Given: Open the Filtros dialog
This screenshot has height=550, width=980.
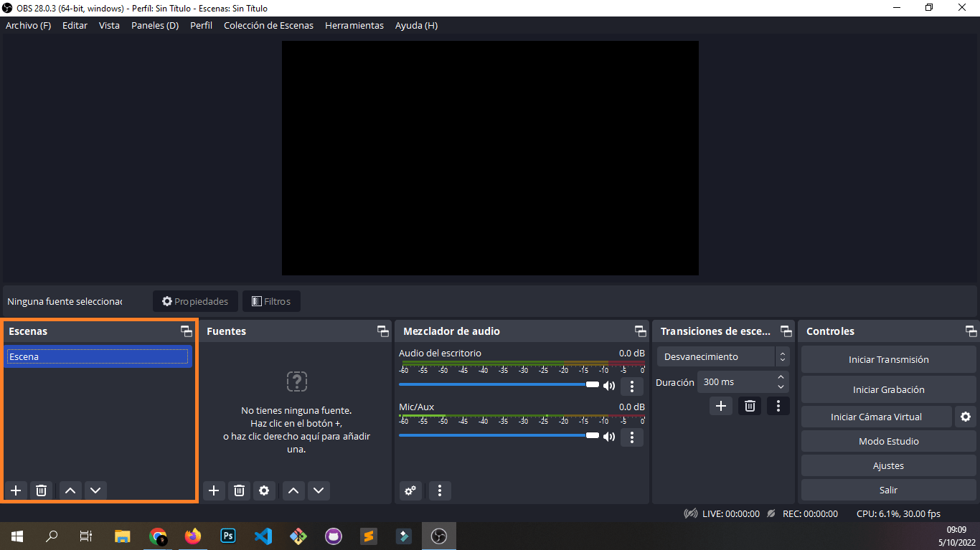Looking at the screenshot, I should point(271,300).
